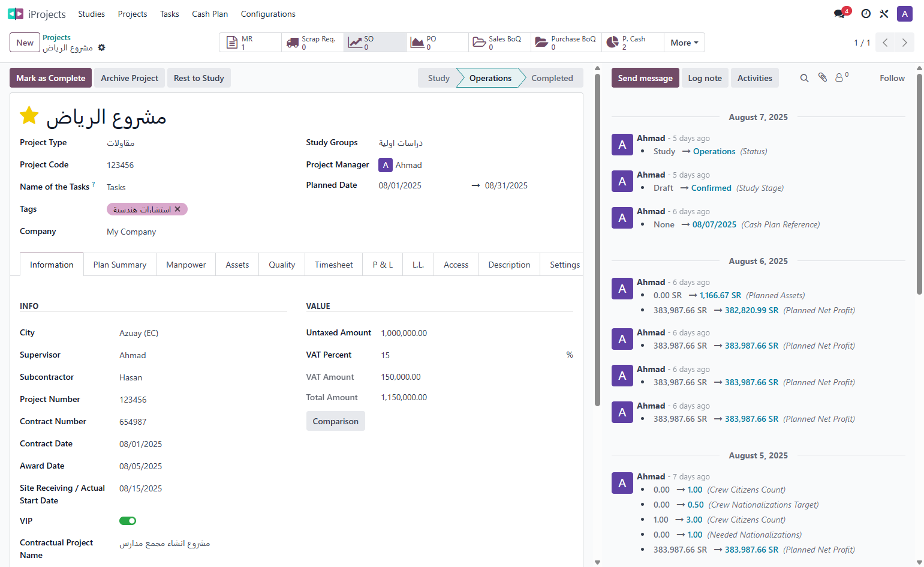Open the Cash Plan menu
This screenshot has height=567, width=924.
[x=210, y=14]
